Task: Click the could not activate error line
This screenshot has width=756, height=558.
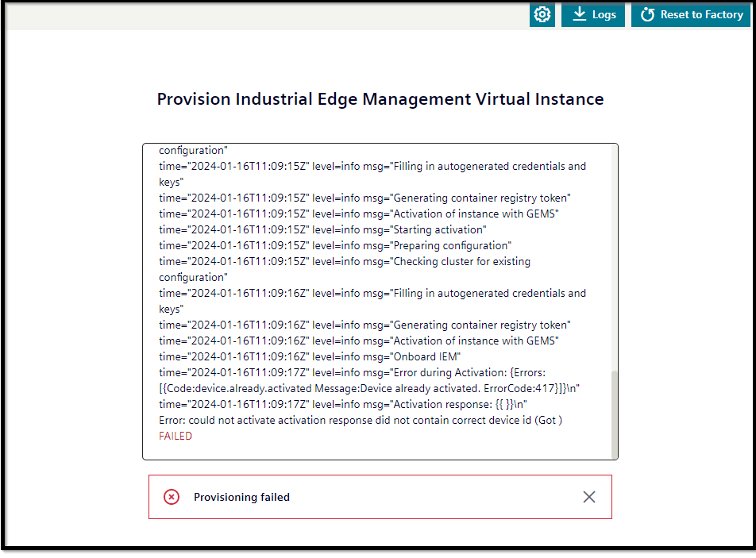Action: [360, 420]
